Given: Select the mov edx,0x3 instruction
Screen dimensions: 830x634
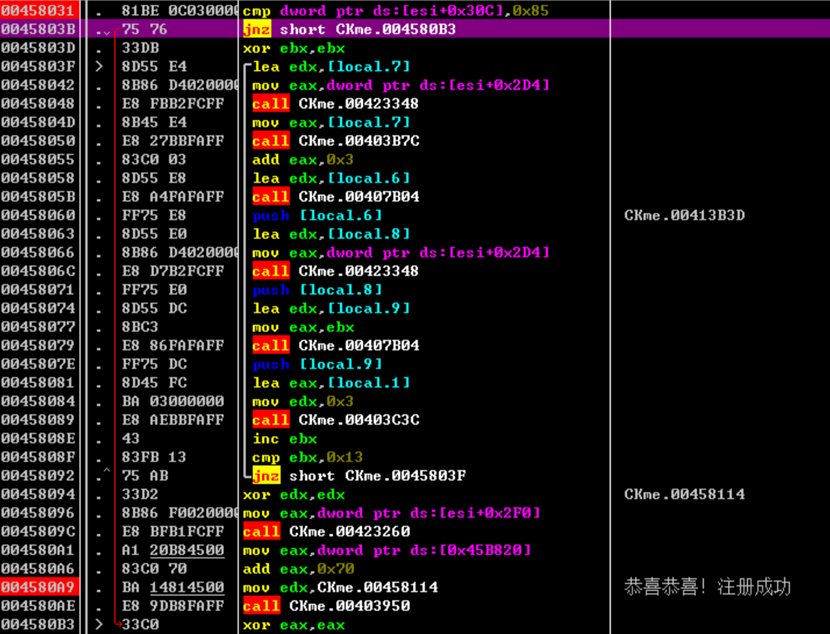Looking at the screenshot, I should pyautogui.click(x=303, y=401).
